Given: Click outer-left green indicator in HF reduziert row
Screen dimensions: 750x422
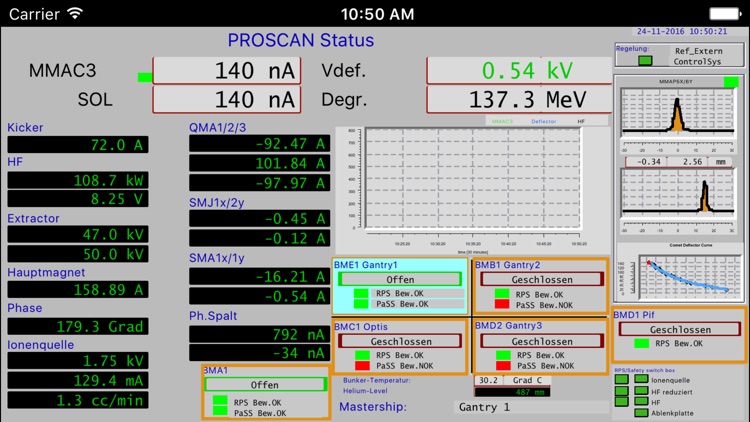Looking at the screenshot, I should click(622, 391).
